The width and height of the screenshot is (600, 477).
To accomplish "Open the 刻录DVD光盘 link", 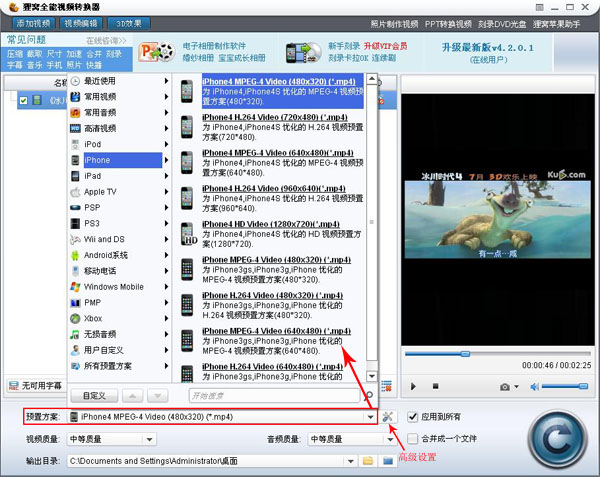I will click(x=502, y=24).
